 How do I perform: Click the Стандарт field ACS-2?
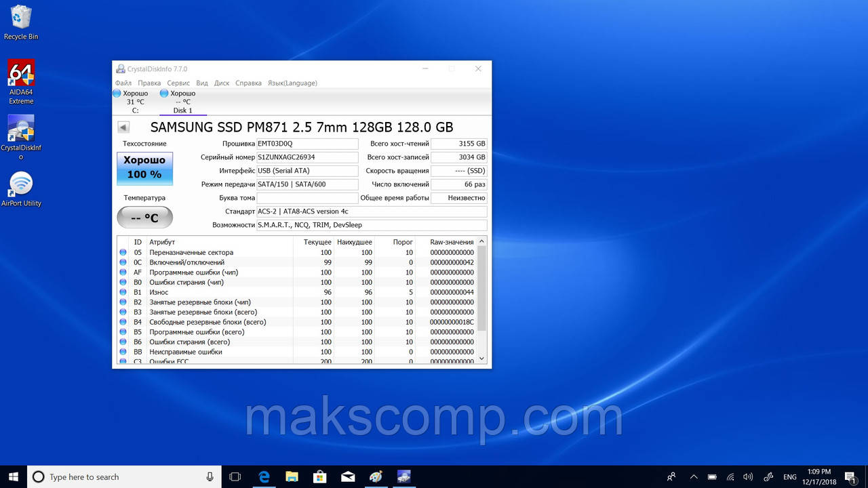tap(372, 211)
